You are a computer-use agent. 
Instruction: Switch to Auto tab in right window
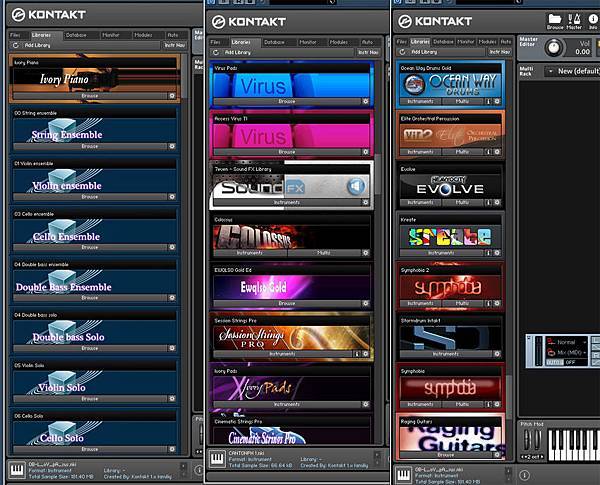tap(506, 42)
